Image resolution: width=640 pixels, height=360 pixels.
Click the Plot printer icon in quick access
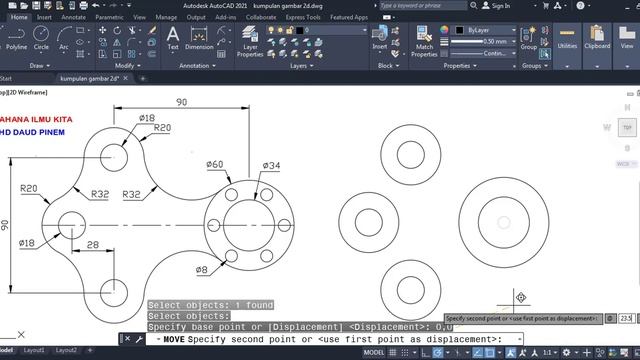[x=84, y=5]
